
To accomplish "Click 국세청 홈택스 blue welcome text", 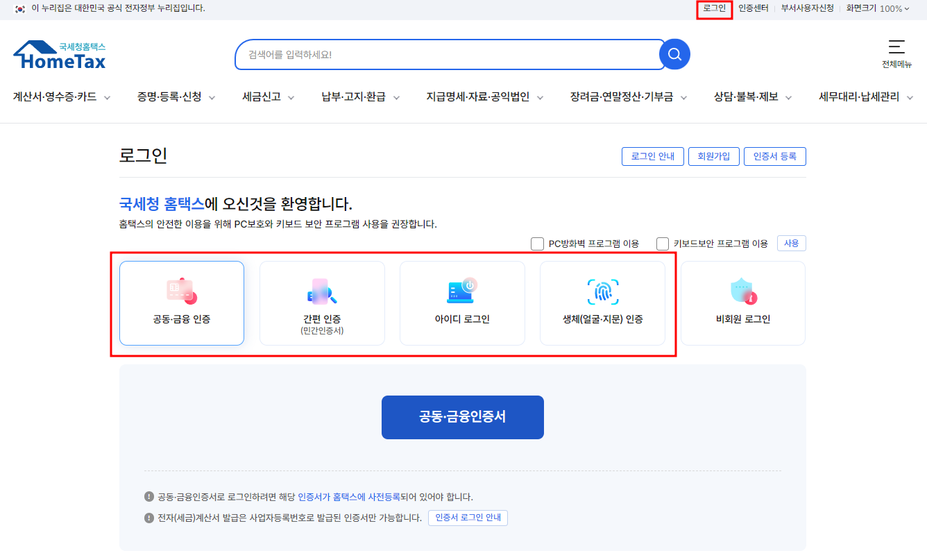I will (162, 204).
